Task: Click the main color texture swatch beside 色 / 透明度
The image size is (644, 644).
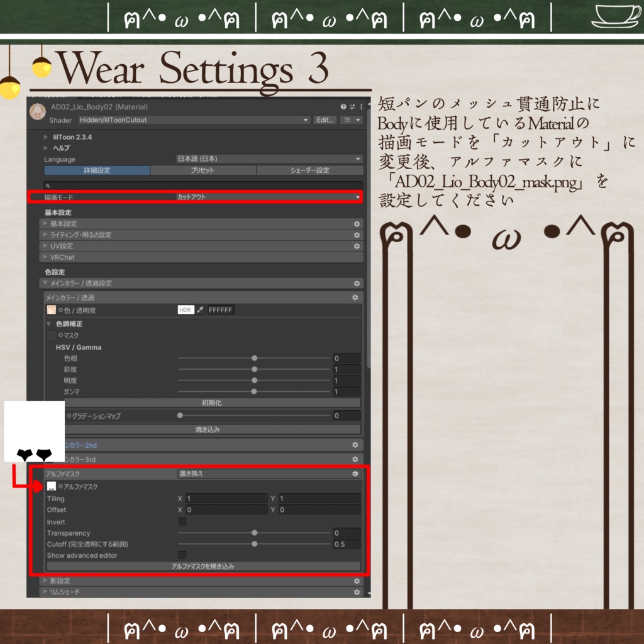Action: coord(52,309)
